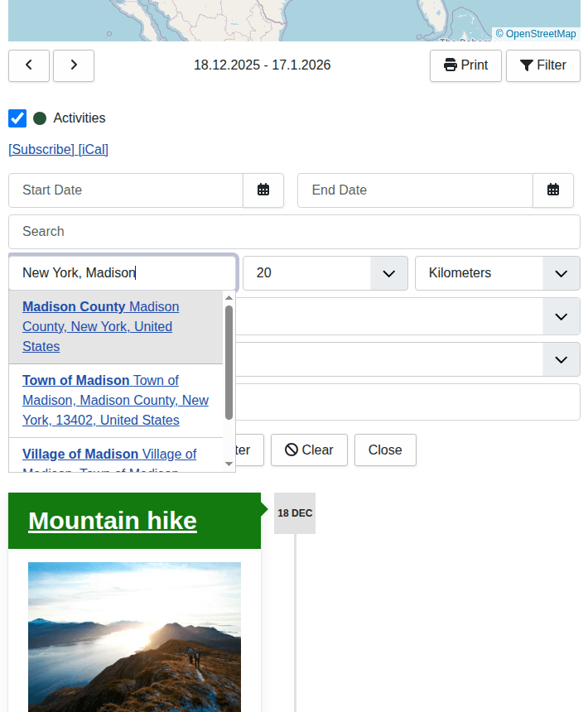Open Start Date calendar picker icon
588x712 pixels.
[263, 190]
